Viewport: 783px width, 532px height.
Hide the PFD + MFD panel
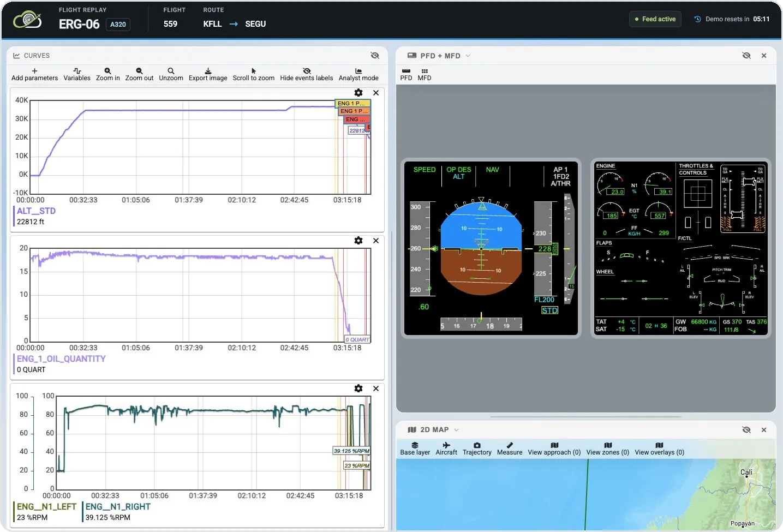pyautogui.click(x=746, y=56)
